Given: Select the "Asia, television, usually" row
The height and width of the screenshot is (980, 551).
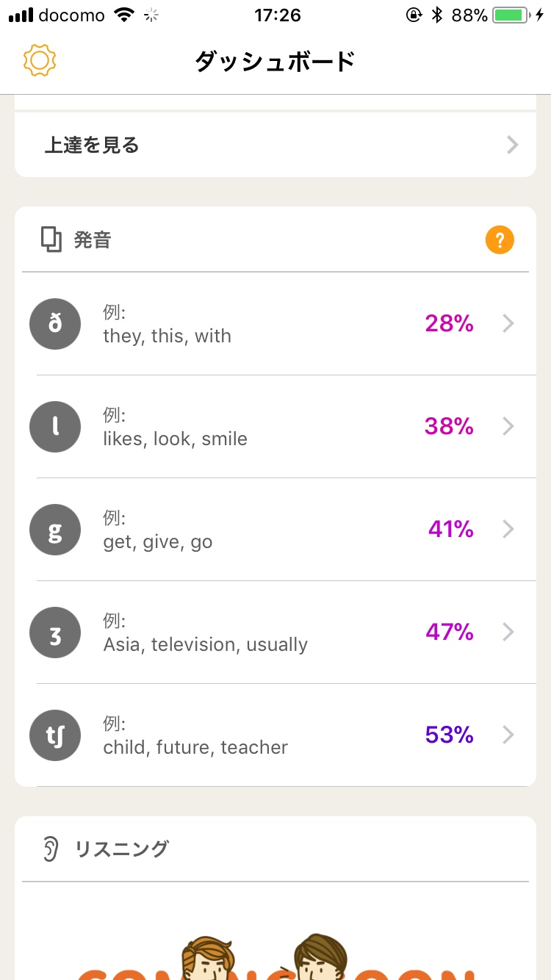Looking at the screenshot, I should click(x=206, y=644).
